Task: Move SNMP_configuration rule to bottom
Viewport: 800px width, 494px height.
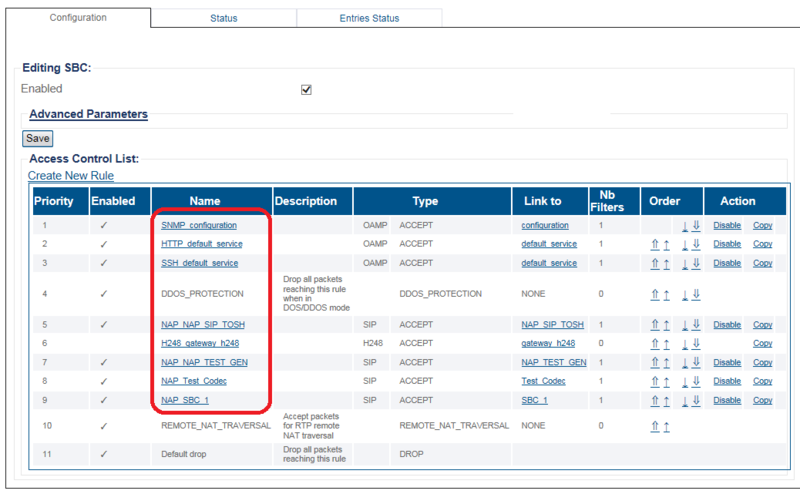Action: [696, 226]
